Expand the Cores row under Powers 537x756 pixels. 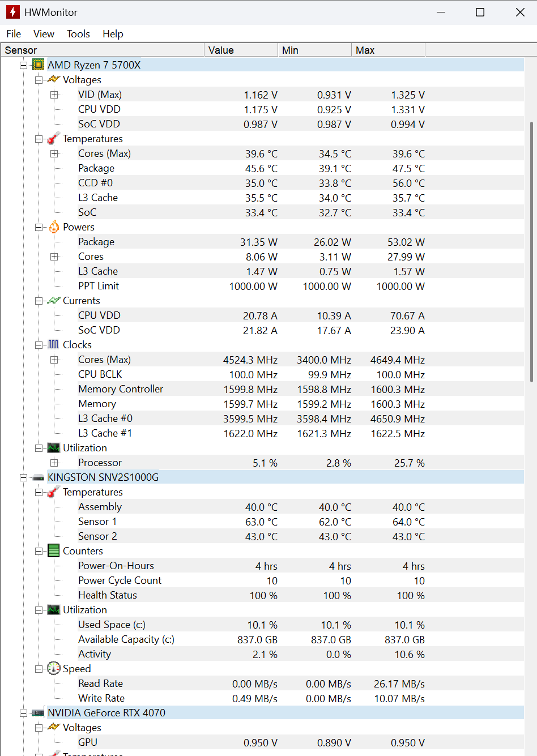click(54, 257)
